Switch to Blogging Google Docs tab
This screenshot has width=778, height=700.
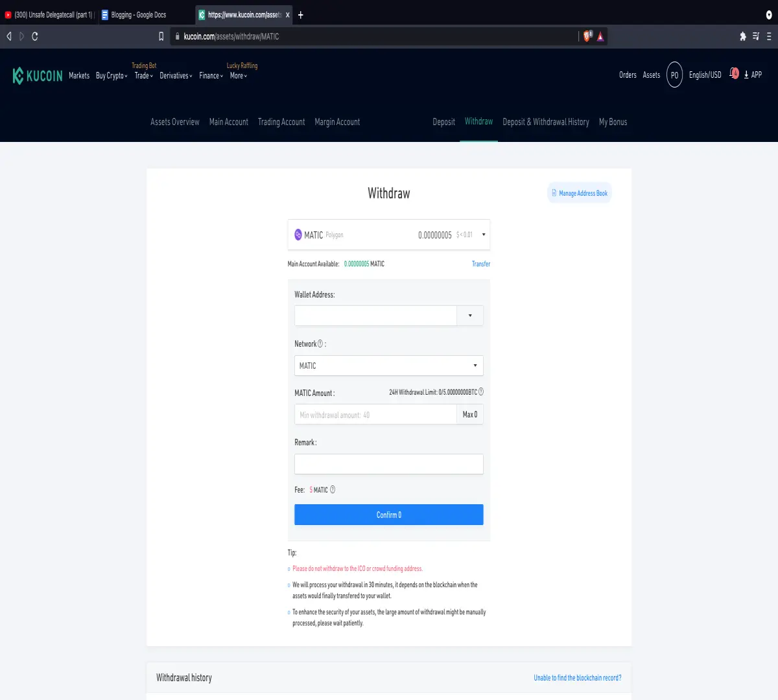(x=145, y=15)
